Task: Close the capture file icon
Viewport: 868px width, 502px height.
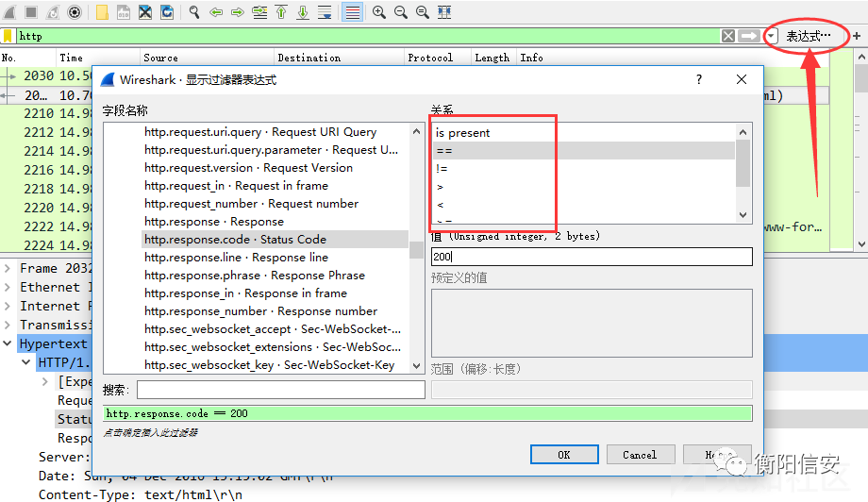Action: pos(145,12)
